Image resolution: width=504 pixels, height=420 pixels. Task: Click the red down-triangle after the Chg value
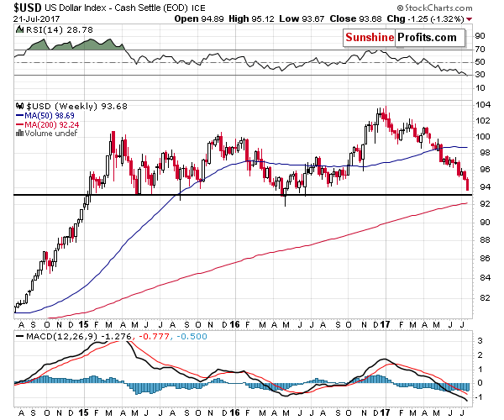pos(469,19)
